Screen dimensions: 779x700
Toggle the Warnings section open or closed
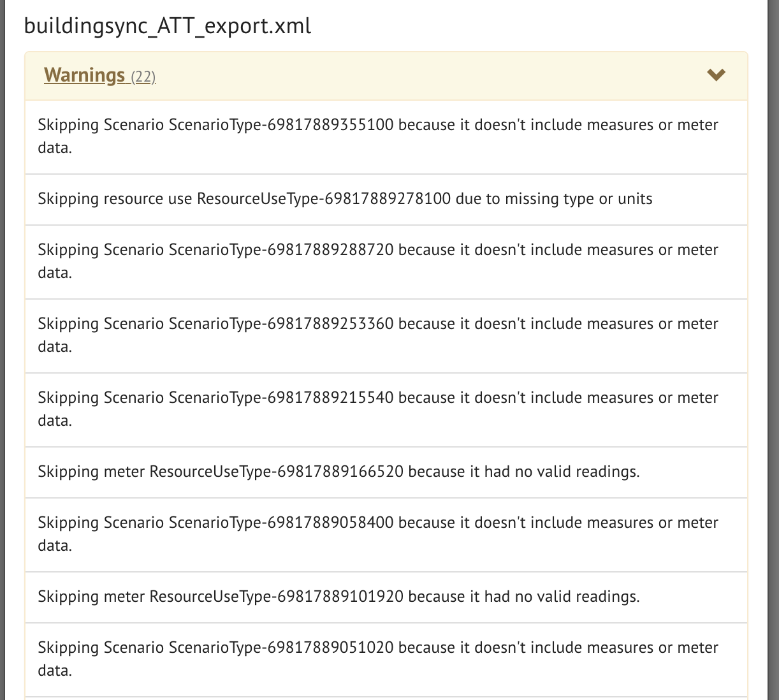pos(716,75)
